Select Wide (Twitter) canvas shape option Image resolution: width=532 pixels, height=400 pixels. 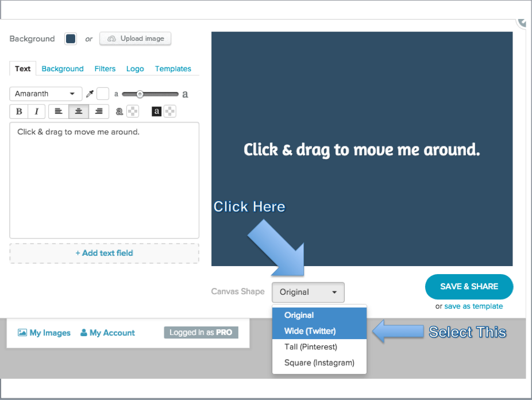tap(319, 331)
